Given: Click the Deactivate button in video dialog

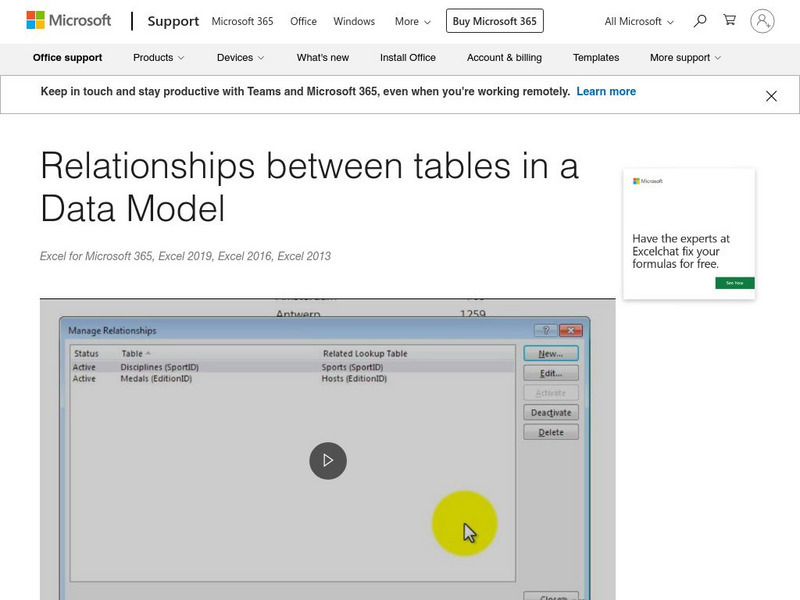Looking at the screenshot, I should pyautogui.click(x=551, y=412).
